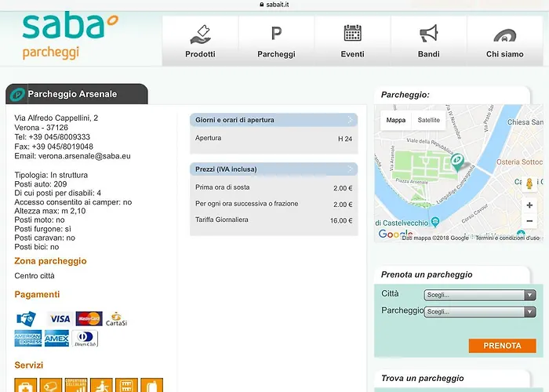Image resolution: width=549 pixels, height=392 pixels.
Task: Open the Bandi megaphone section
Action: pos(428,42)
